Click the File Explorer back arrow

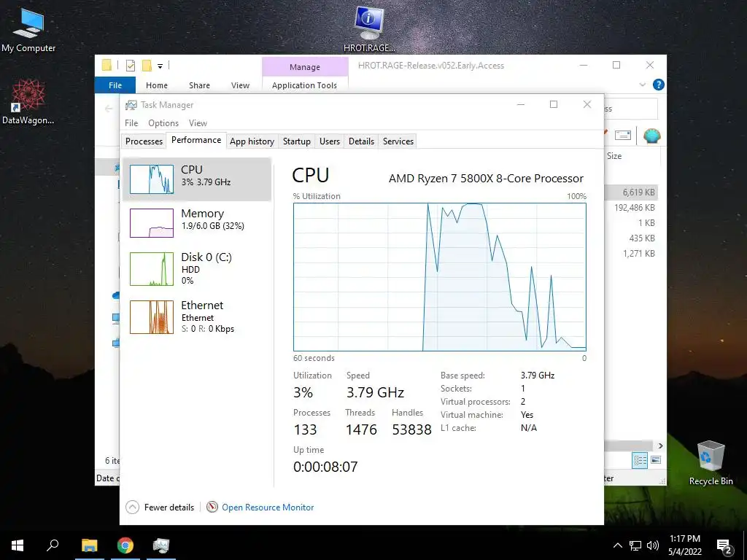pos(109,109)
